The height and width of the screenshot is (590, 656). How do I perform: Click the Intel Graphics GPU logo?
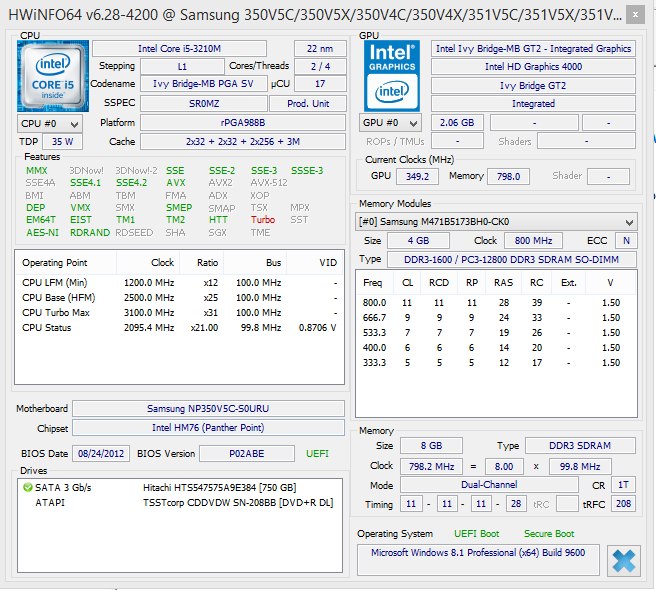[x=392, y=76]
